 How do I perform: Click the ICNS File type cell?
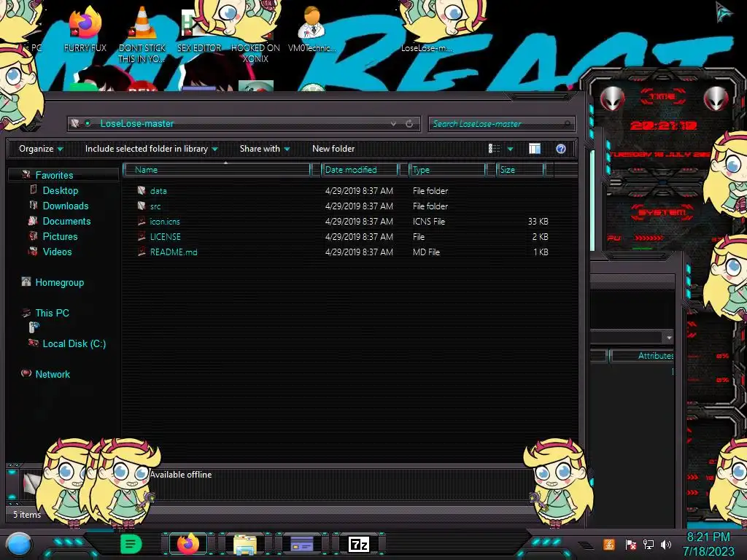(429, 221)
